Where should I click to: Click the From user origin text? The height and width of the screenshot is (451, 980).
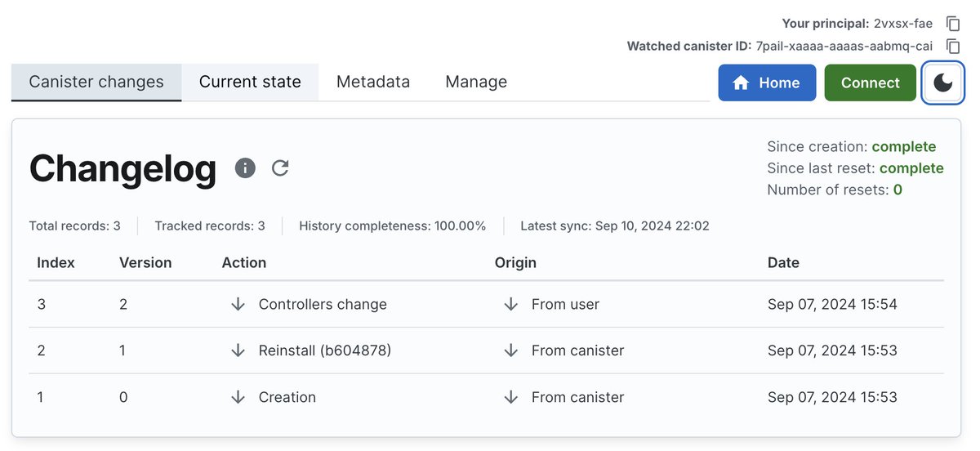pyautogui.click(x=565, y=304)
